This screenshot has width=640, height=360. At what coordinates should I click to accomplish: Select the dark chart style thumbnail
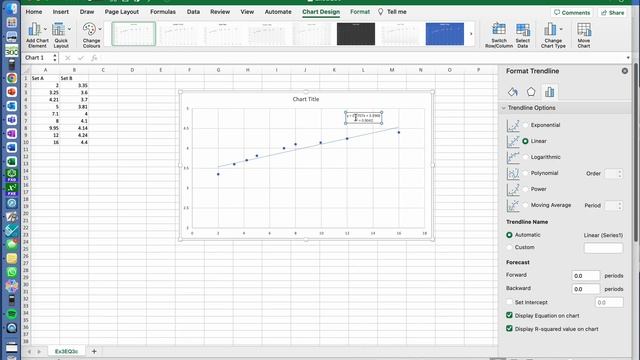tap(356, 34)
